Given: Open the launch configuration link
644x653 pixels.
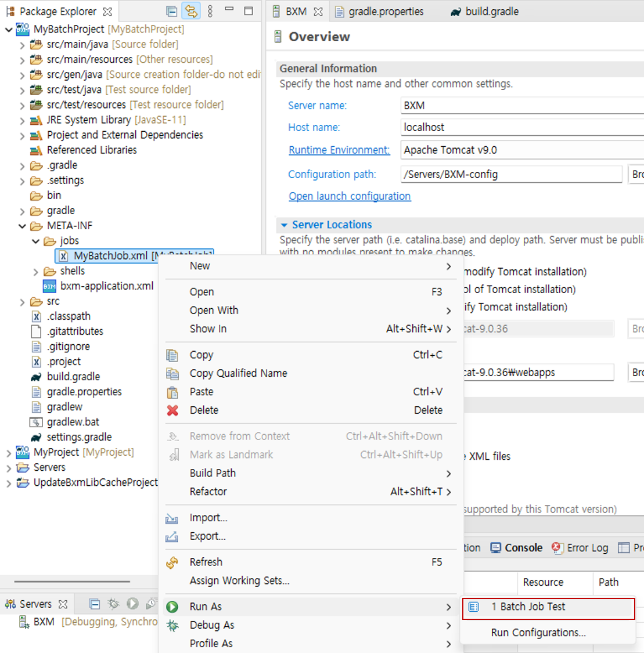Looking at the screenshot, I should coord(349,196).
